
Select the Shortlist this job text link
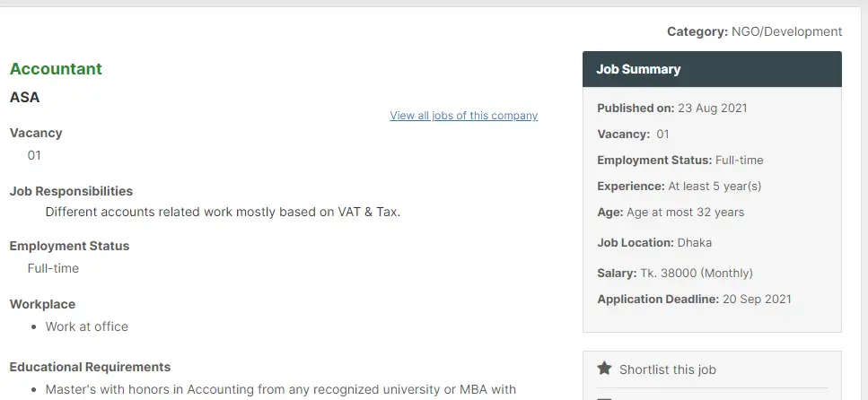[668, 370]
